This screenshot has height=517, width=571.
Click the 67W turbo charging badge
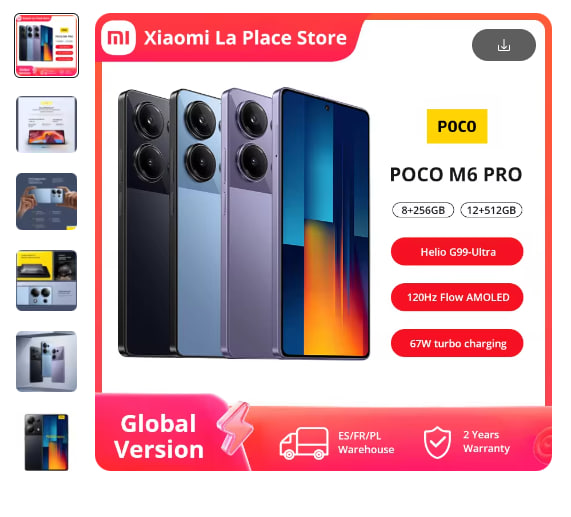pos(457,343)
